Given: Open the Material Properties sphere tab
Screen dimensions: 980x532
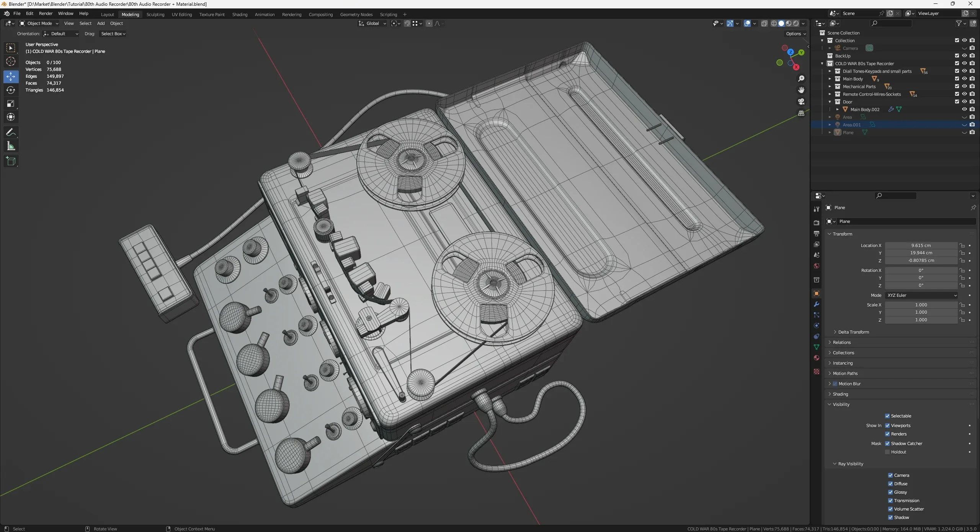Looking at the screenshot, I should 816,358.
